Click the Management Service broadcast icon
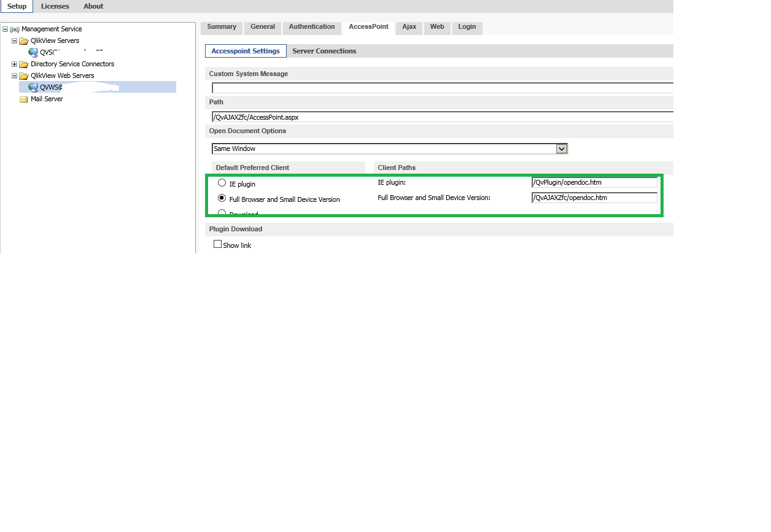This screenshot has width=771, height=532. [15, 29]
